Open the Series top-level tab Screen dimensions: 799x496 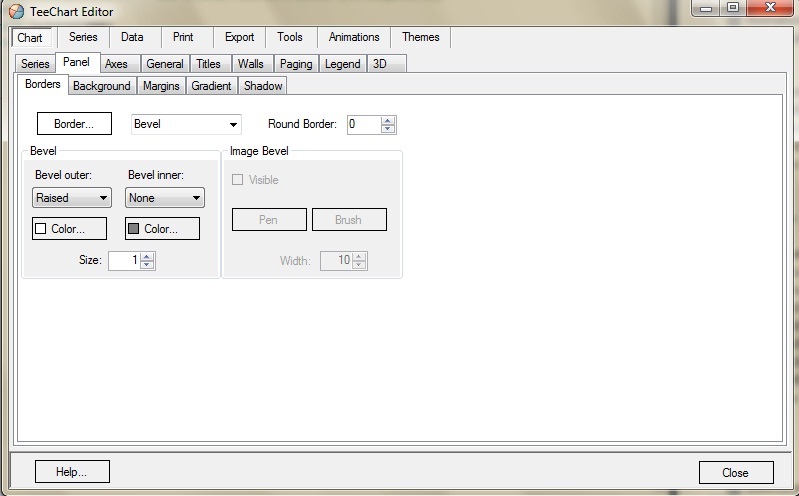tap(83, 37)
